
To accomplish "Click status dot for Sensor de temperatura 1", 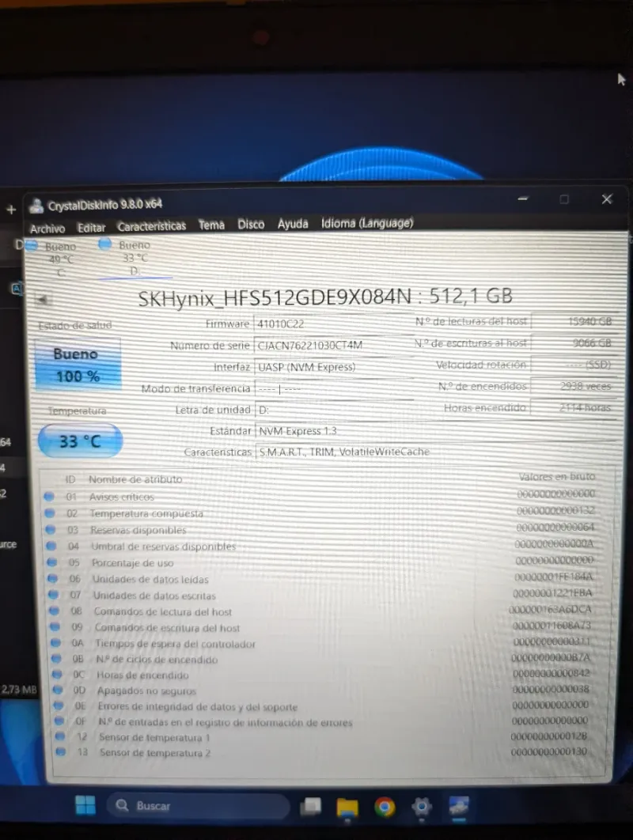I will pos(60,737).
